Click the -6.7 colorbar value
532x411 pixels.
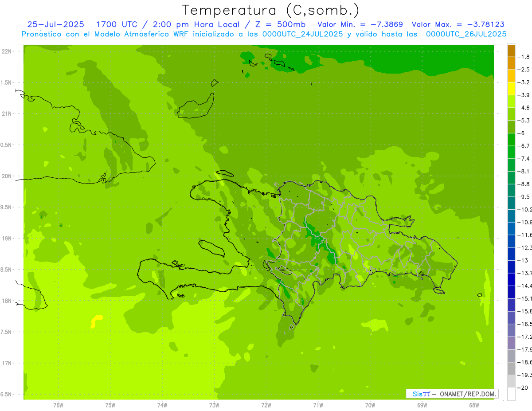[x=524, y=146]
